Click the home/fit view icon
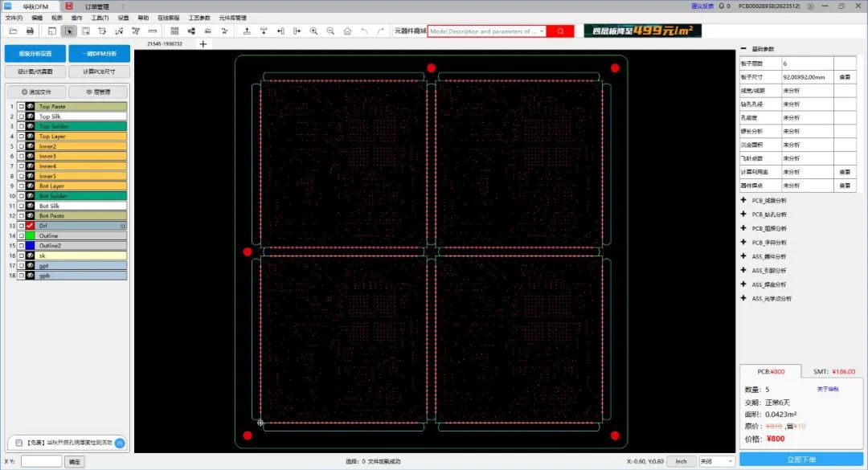868x470 pixels. point(347,31)
